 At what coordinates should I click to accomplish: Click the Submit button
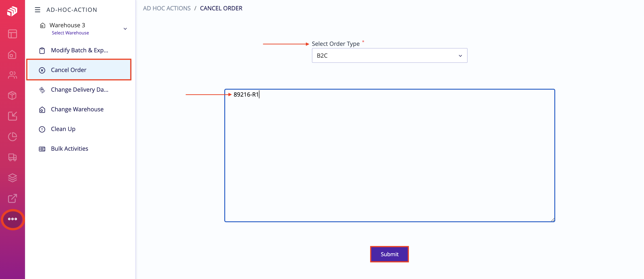coord(390,254)
